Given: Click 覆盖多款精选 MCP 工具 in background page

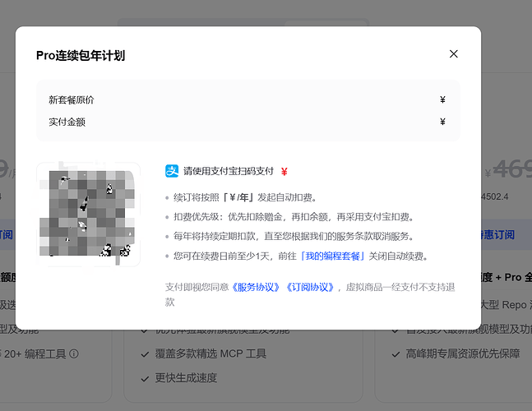Looking at the screenshot, I should (210, 354).
